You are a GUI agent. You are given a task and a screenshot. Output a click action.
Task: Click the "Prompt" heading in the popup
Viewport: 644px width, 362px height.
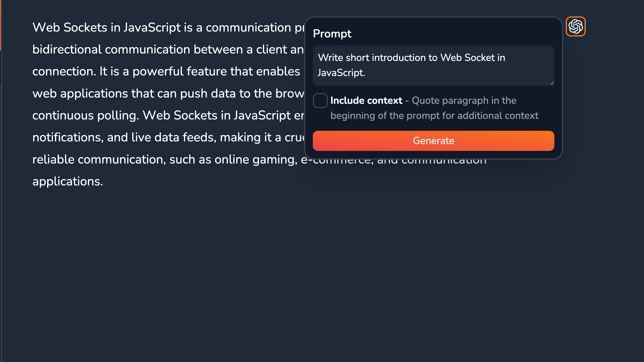(x=332, y=33)
